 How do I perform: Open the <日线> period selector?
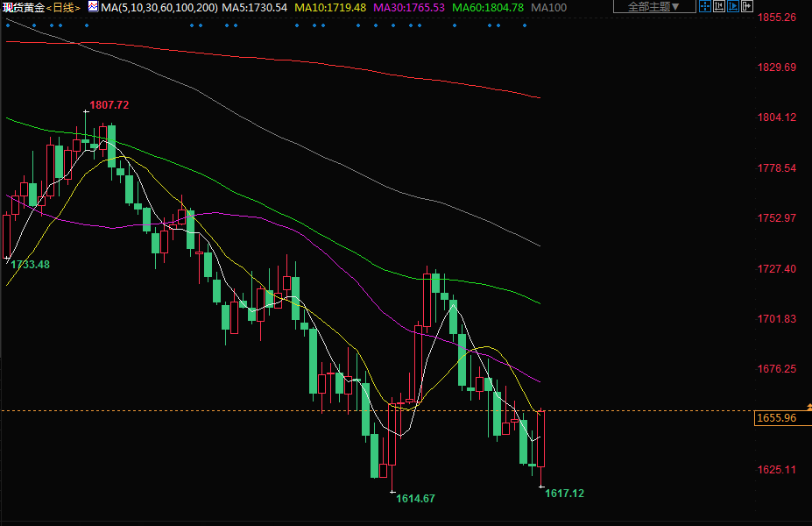click(x=63, y=7)
